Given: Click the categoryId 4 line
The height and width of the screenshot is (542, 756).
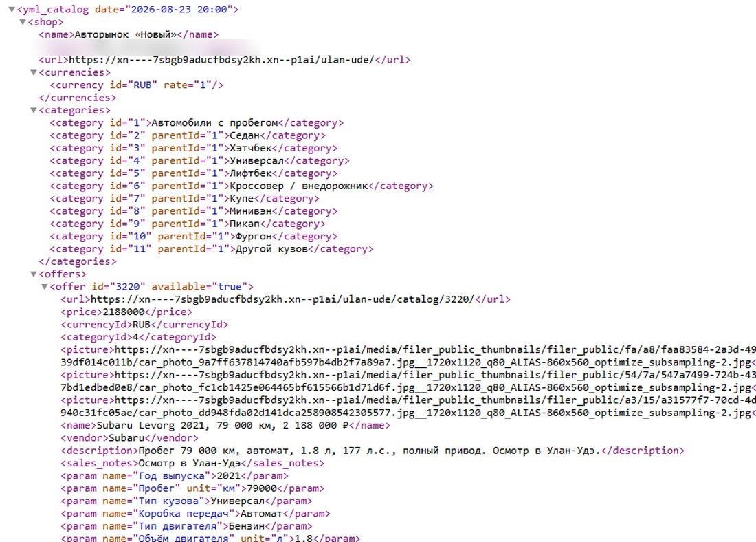Looking at the screenshot, I should click(139, 337).
